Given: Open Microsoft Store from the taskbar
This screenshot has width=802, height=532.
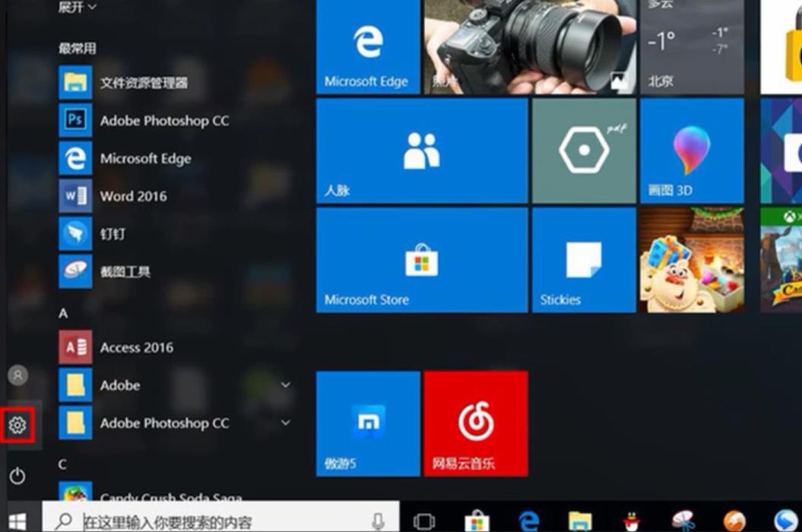Looking at the screenshot, I should 477,522.
